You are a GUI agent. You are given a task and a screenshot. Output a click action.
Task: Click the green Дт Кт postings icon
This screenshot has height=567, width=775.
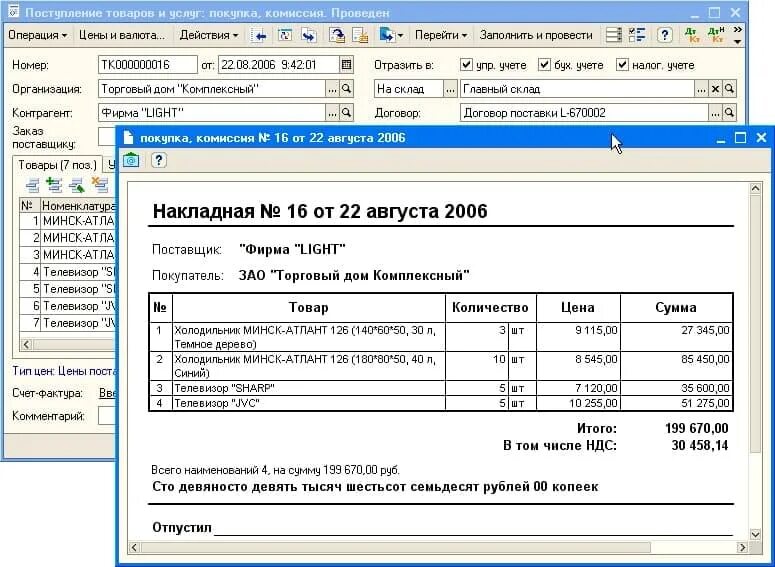coord(692,35)
